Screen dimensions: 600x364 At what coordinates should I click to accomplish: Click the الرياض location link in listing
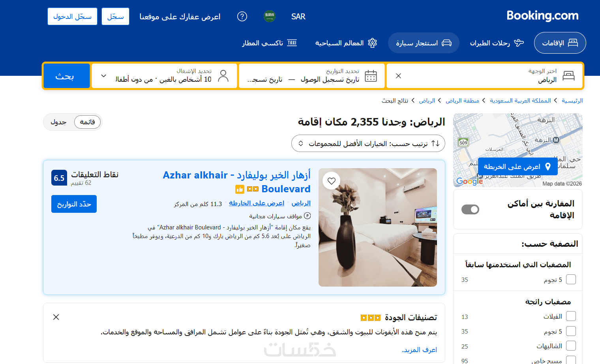pyautogui.click(x=301, y=203)
